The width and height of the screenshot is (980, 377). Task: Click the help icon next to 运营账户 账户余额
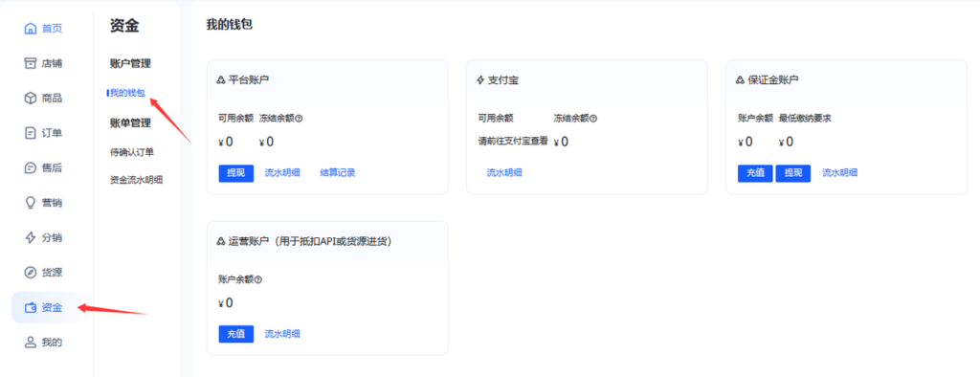click(258, 280)
